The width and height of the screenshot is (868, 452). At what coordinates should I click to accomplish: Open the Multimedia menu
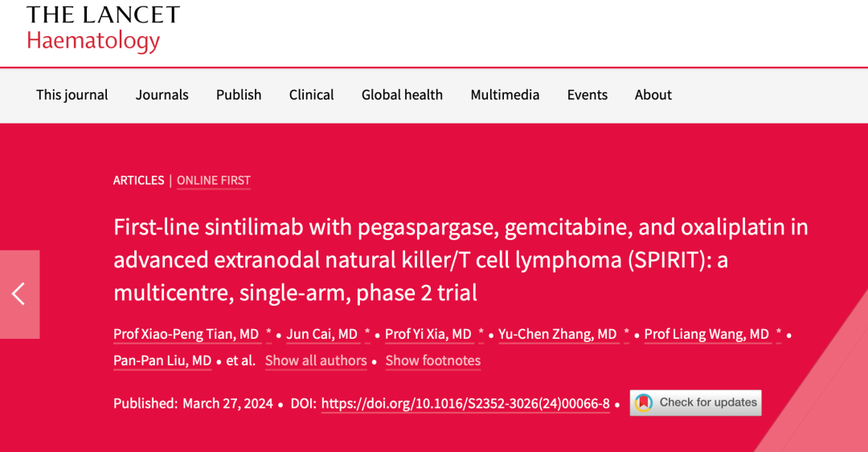(505, 95)
